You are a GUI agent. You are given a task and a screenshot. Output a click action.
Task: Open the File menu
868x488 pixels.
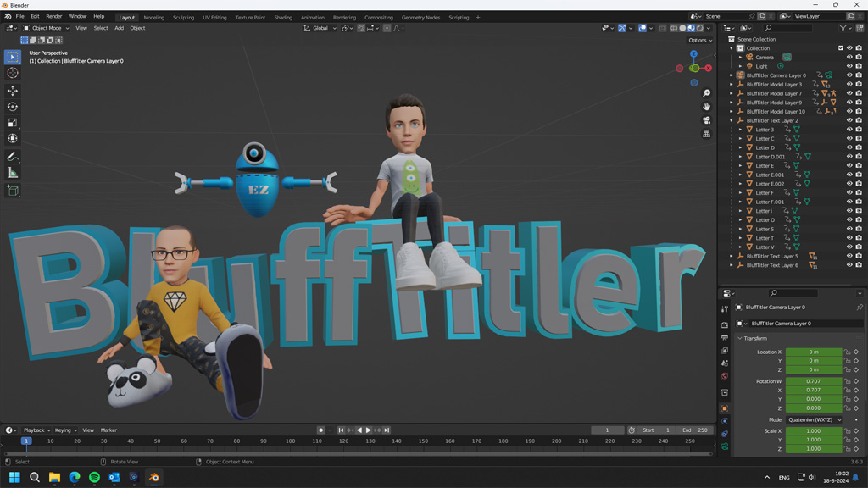point(20,17)
